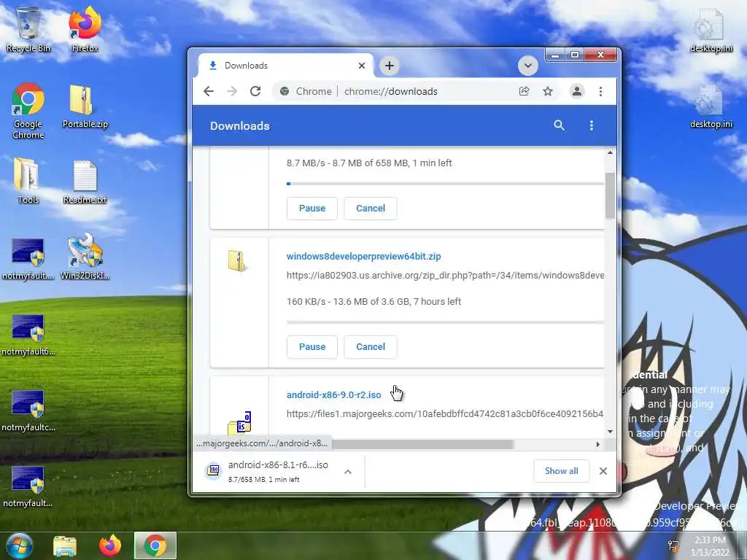Click Show all in the download shelf

pos(561,471)
